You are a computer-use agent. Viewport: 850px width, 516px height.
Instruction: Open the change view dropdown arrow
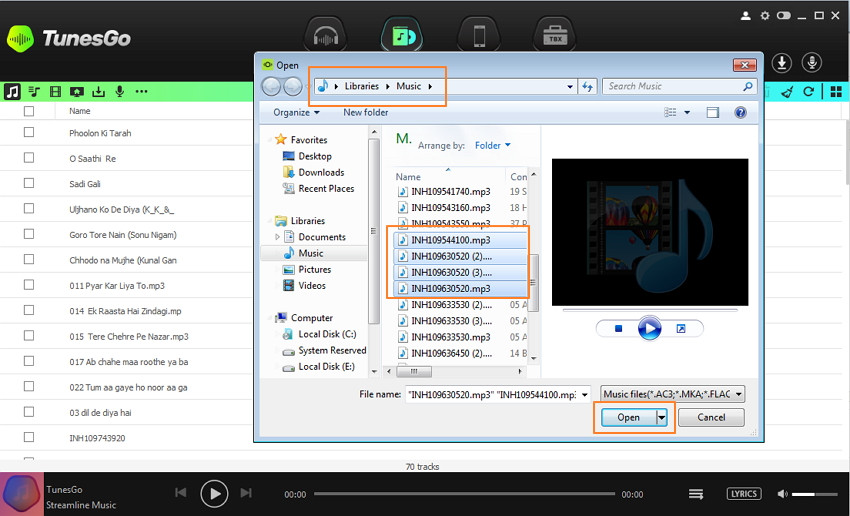coord(687,112)
